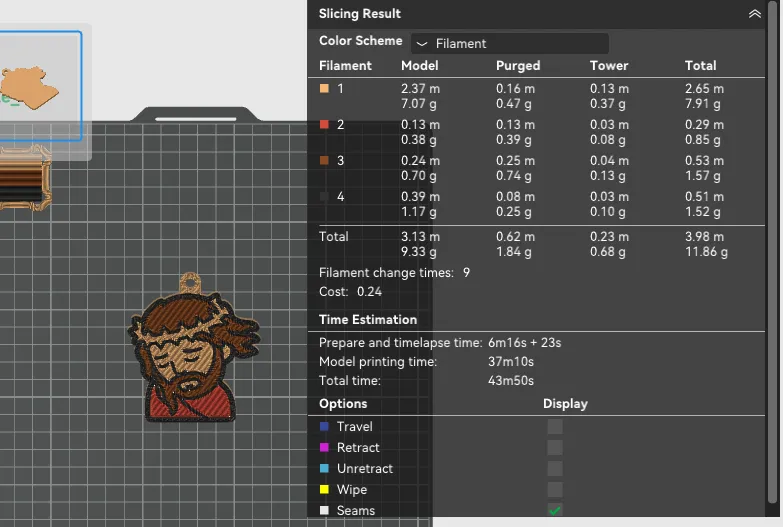Click filament 2 red color swatch
The height and width of the screenshot is (527, 783).
click(324, 124)
